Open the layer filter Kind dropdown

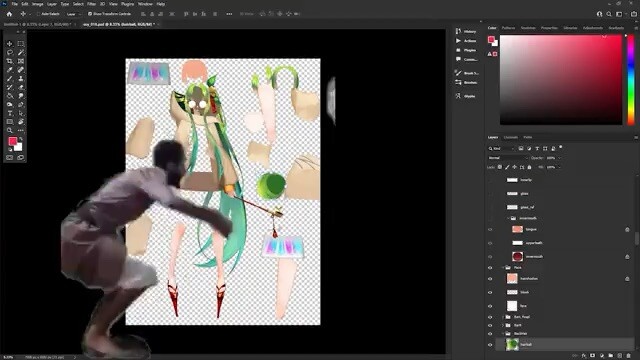502,149
